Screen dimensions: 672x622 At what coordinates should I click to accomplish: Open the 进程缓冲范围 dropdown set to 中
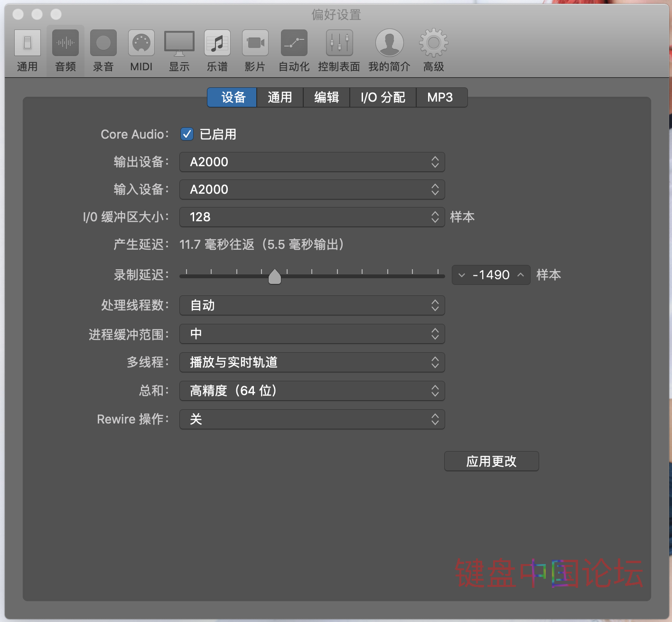312,334
